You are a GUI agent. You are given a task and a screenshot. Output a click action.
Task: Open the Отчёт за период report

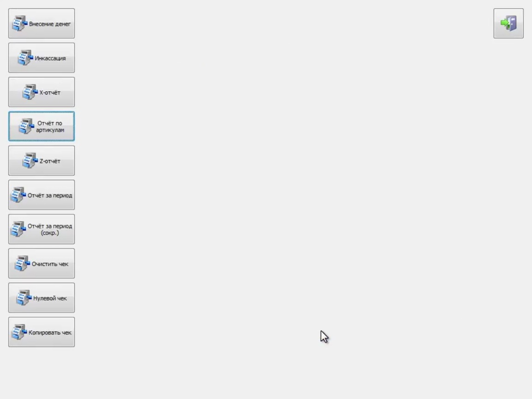pyautogui.click(x=42, y=195)
